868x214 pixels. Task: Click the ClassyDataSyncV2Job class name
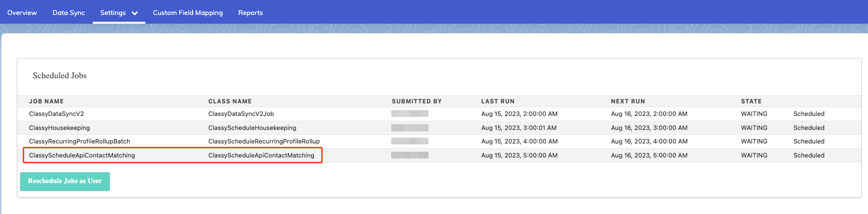(241, 114)
